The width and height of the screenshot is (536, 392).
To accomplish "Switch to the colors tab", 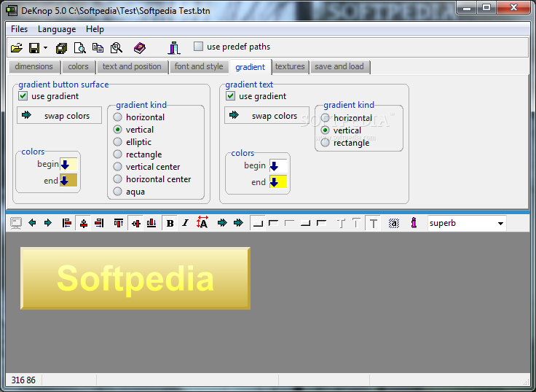I will (x=78, y=66).
